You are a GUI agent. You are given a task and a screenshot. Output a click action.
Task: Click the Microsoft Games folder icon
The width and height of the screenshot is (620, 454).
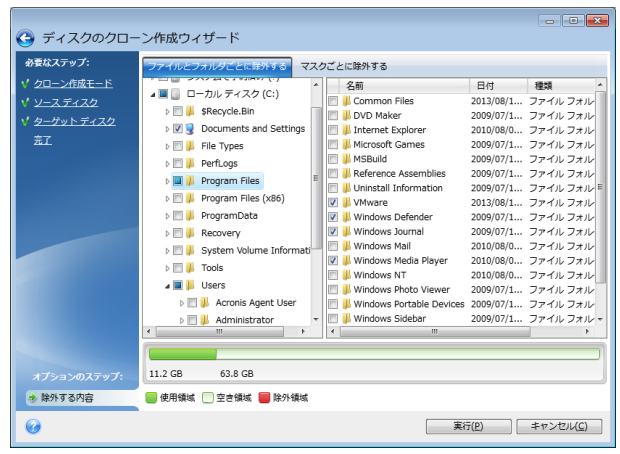click(347, 144)
